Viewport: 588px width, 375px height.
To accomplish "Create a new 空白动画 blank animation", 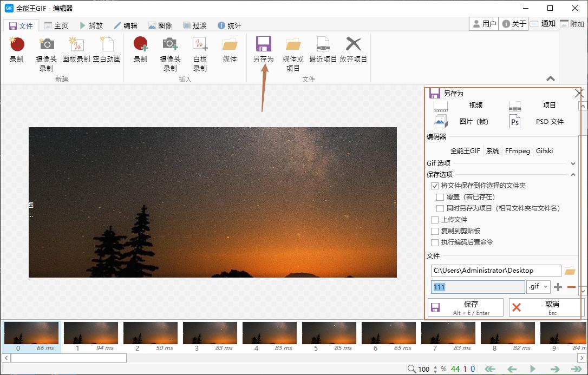I will (107, 50).
